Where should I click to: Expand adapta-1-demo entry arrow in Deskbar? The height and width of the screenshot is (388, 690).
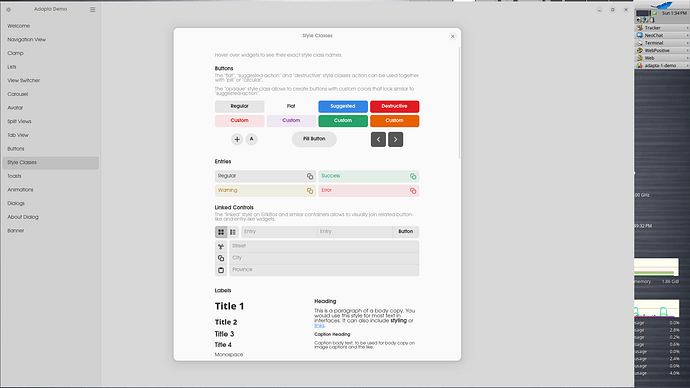coord(687,65)
